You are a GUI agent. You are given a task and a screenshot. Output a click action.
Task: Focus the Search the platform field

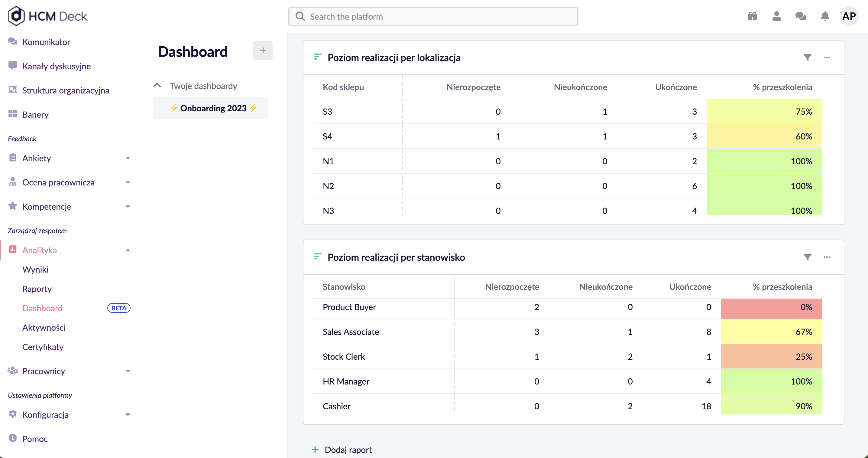[x=433, y=16]
